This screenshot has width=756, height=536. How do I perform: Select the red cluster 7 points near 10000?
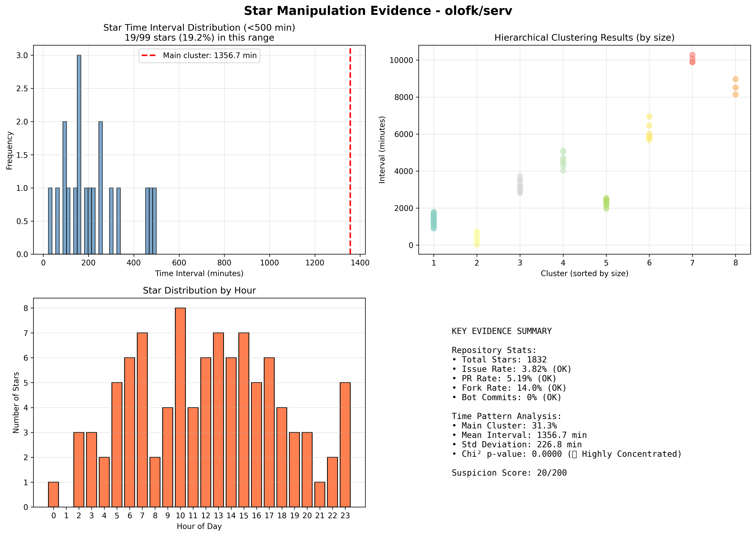click(692, 58)
